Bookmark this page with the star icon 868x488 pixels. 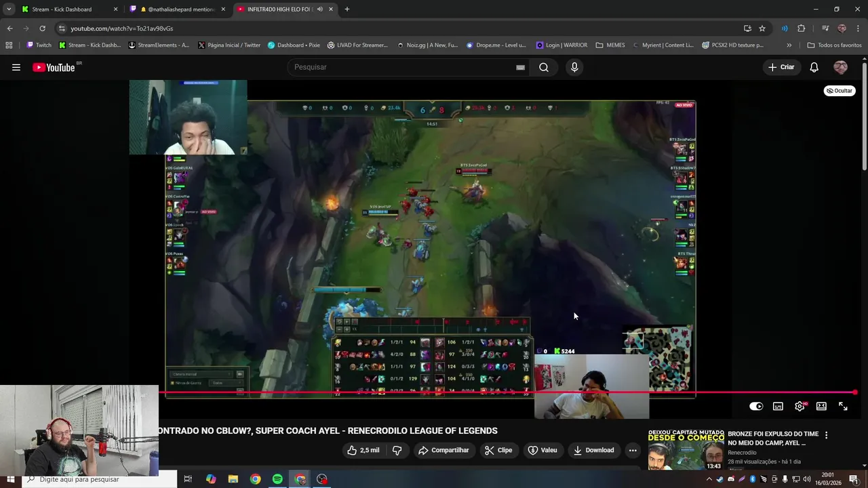tap(762, 28)
